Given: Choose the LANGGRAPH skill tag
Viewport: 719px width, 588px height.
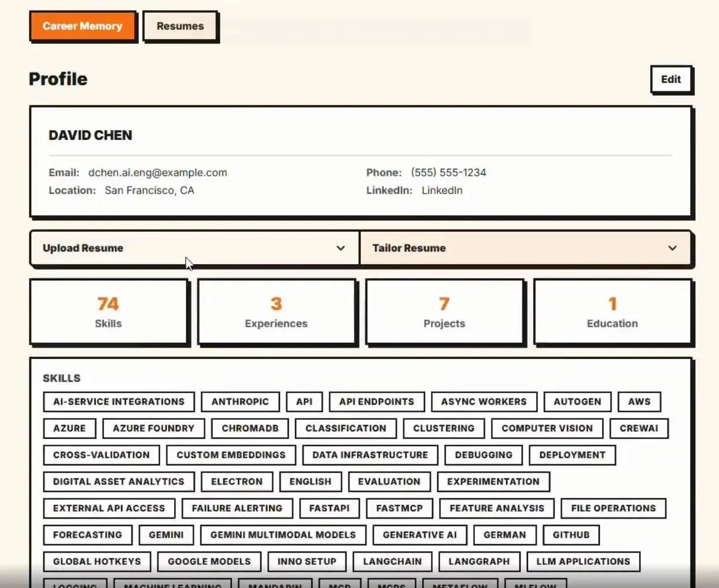Looking at the screenshot, I should tap(479, 561).
